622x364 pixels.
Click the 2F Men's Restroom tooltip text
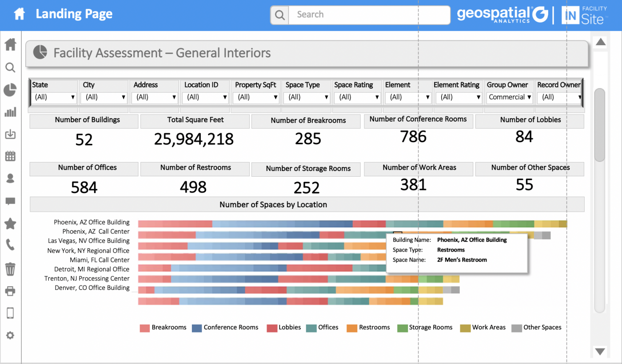coord(462,260)
